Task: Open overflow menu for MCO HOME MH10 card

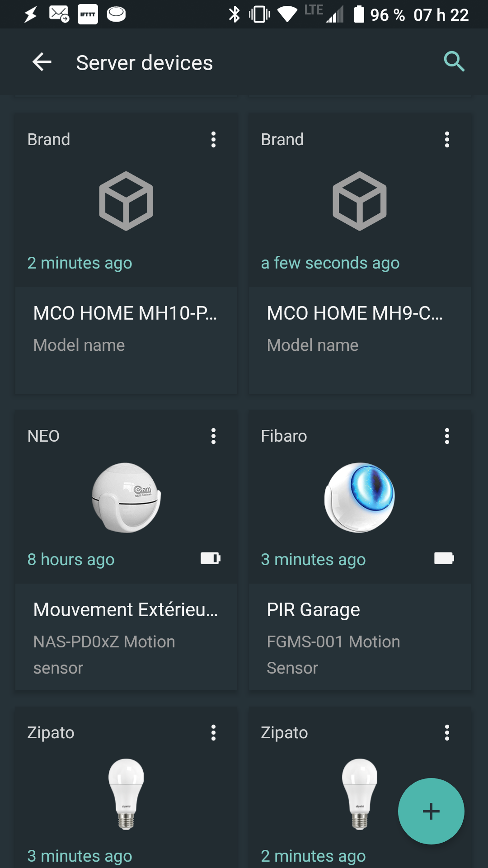Action: [x=214, y=140]
